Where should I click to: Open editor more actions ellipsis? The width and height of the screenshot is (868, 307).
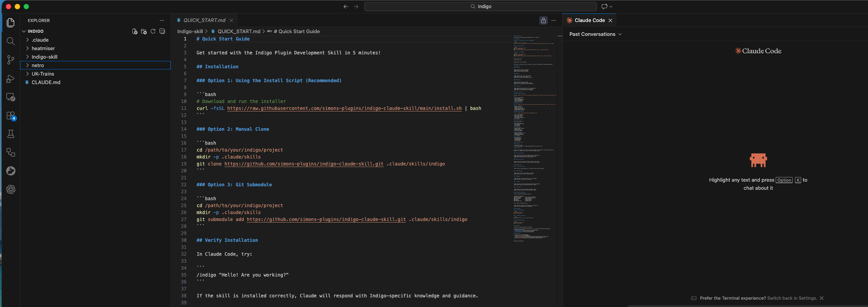[554, 20]
